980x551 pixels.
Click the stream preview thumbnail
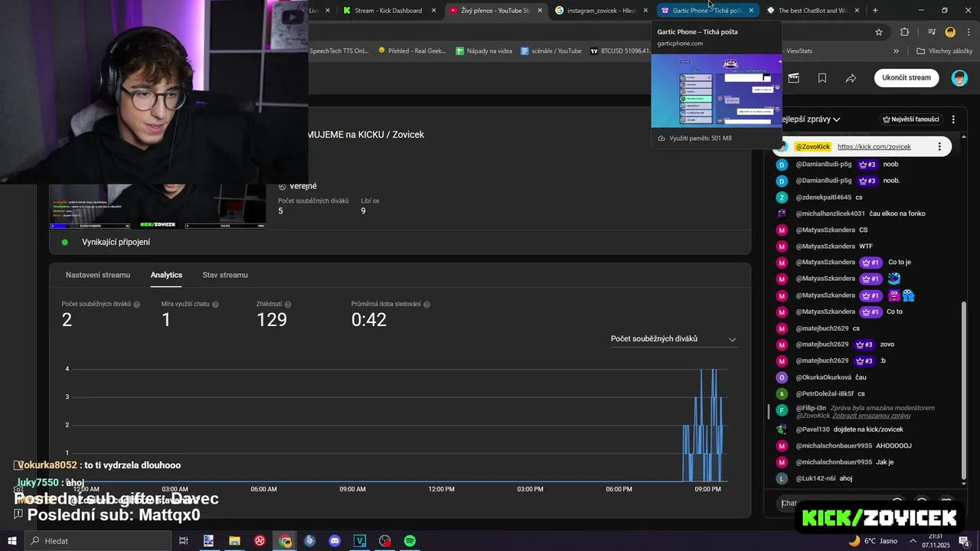(158, 206)
